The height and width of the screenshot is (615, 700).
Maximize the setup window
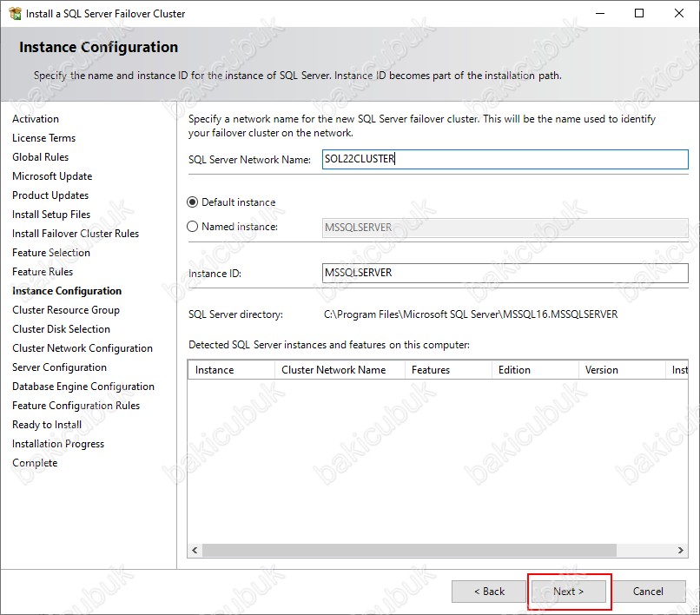coord(639,13)
